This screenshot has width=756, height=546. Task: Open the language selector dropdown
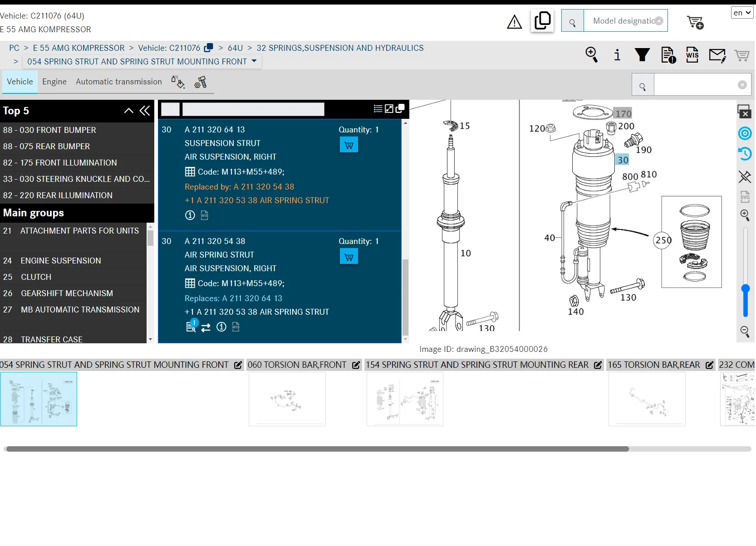(x=742, y=13)
